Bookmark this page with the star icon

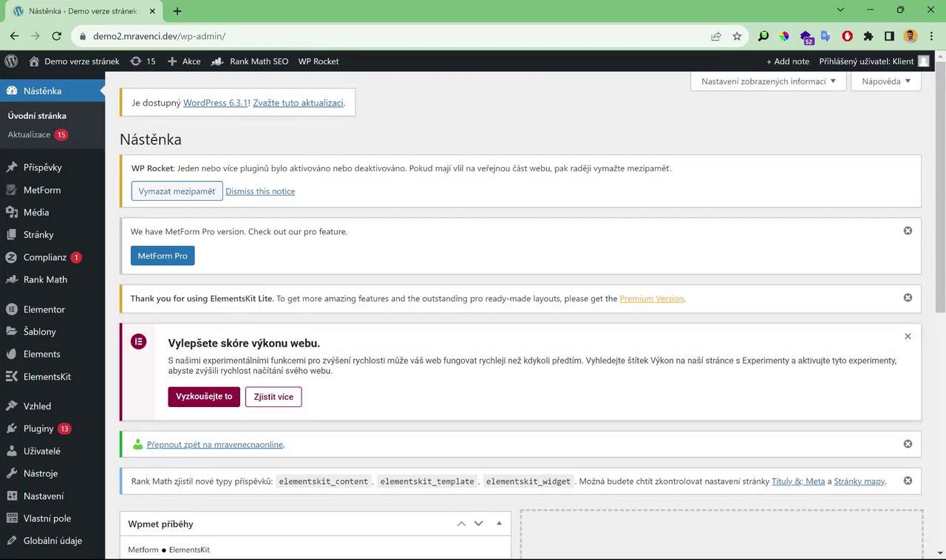click(x=737, y=36)
